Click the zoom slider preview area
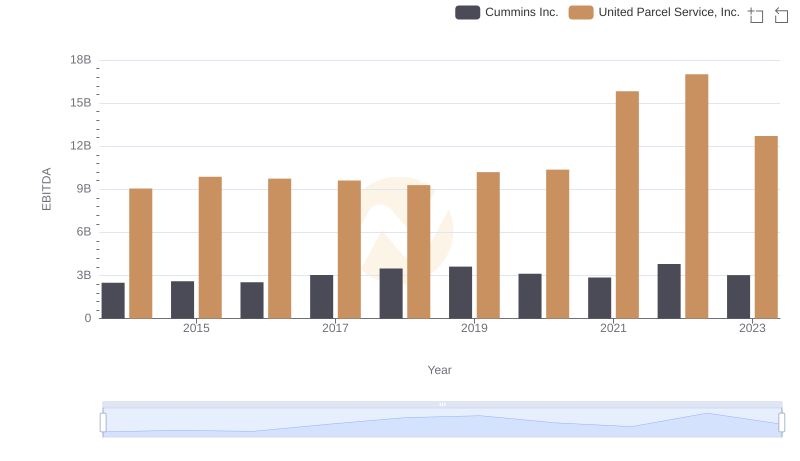This screenshot has width=800, height=461. (442, 423)
